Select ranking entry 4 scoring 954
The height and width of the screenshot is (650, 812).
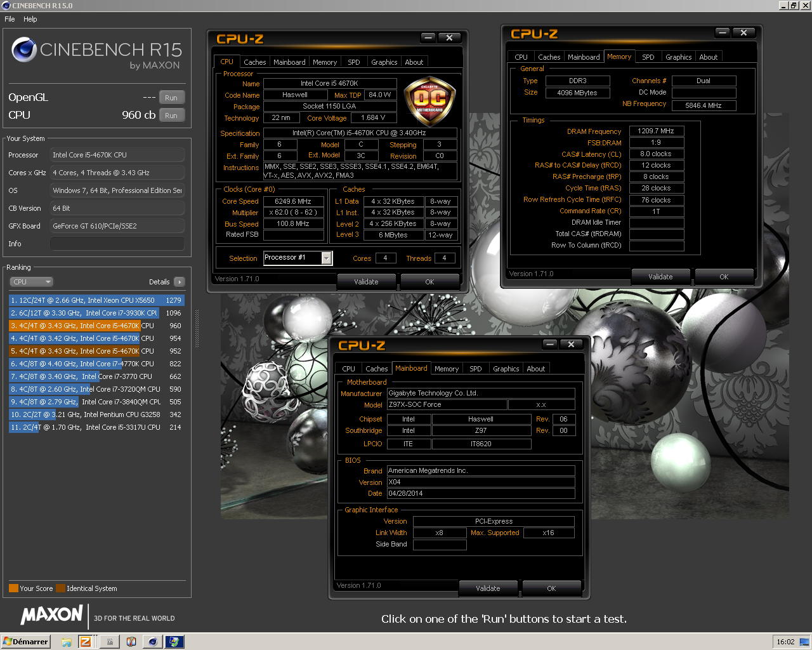point(96,338)
